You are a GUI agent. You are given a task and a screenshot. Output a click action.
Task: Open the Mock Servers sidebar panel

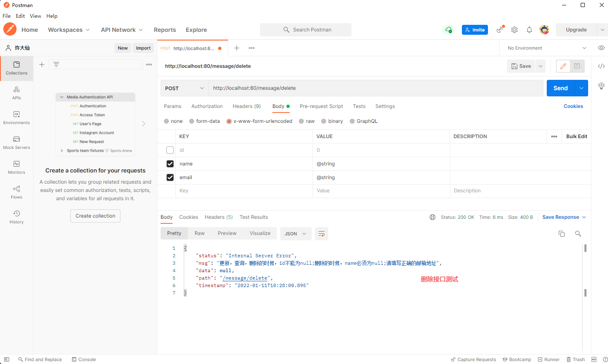click(x=17, y=142)
